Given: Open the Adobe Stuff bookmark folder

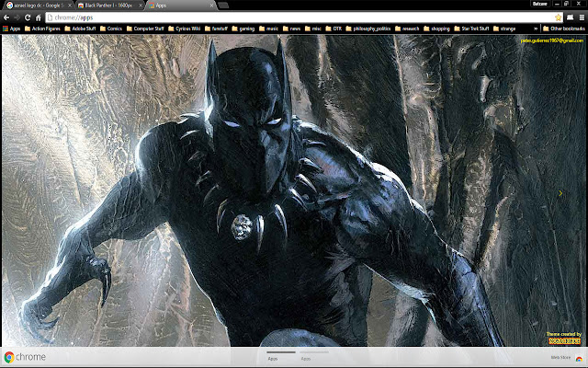Looking at the screenshot, I should [x=80, y=29].
